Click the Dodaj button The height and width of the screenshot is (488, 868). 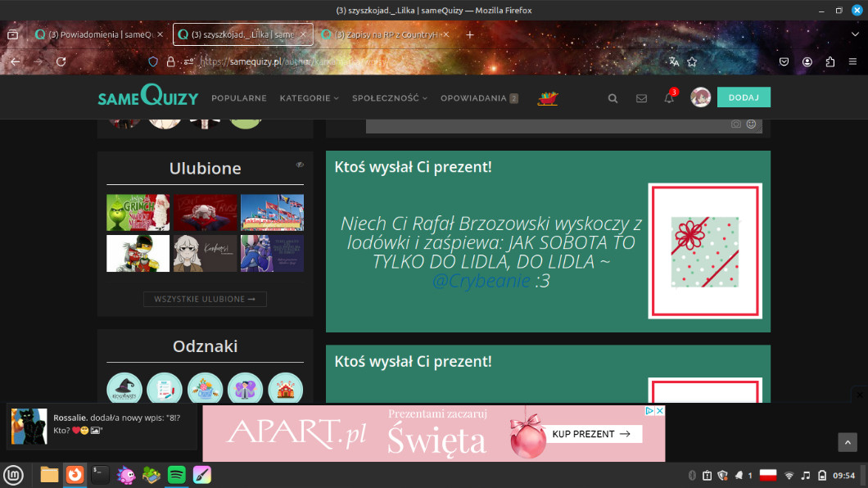pos(744,97)
